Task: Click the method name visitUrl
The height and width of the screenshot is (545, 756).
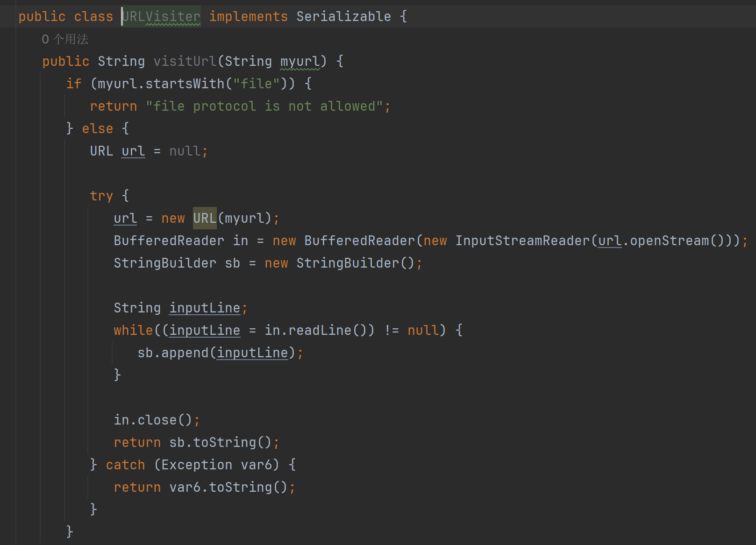Action: point(185,61)
